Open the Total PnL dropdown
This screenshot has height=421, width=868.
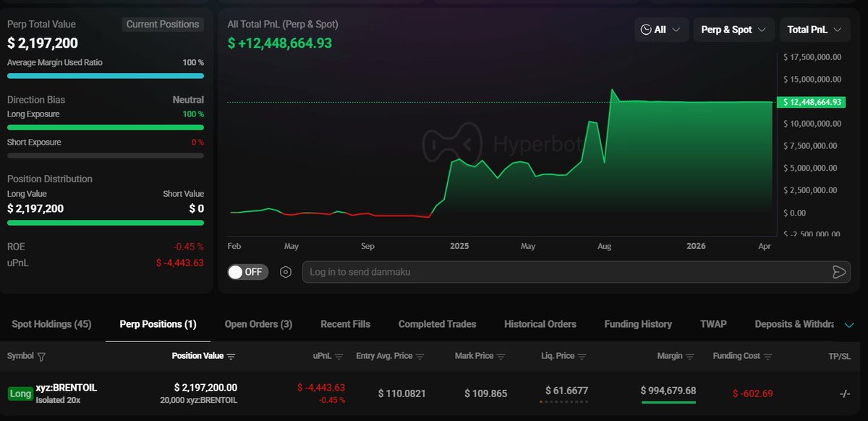(814, 30)
